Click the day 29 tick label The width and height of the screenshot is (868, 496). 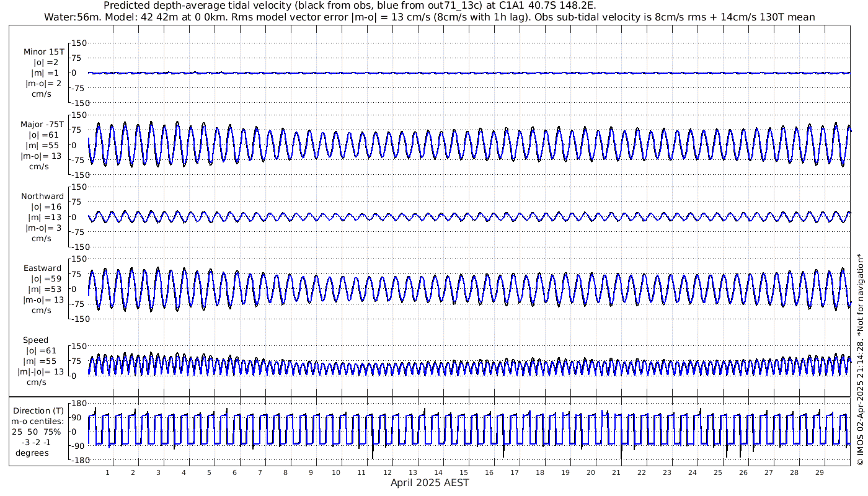coord(820,472)
